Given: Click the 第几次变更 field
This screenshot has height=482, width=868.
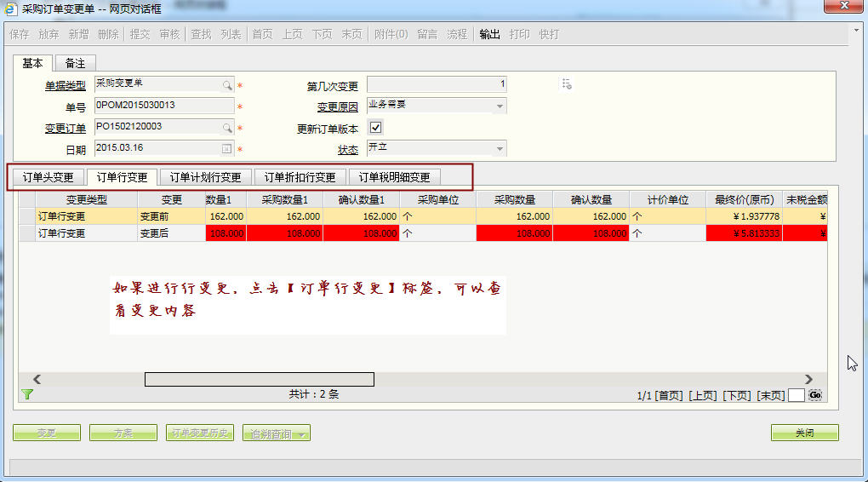Looking at the screenshot, I should click(437, 84).
